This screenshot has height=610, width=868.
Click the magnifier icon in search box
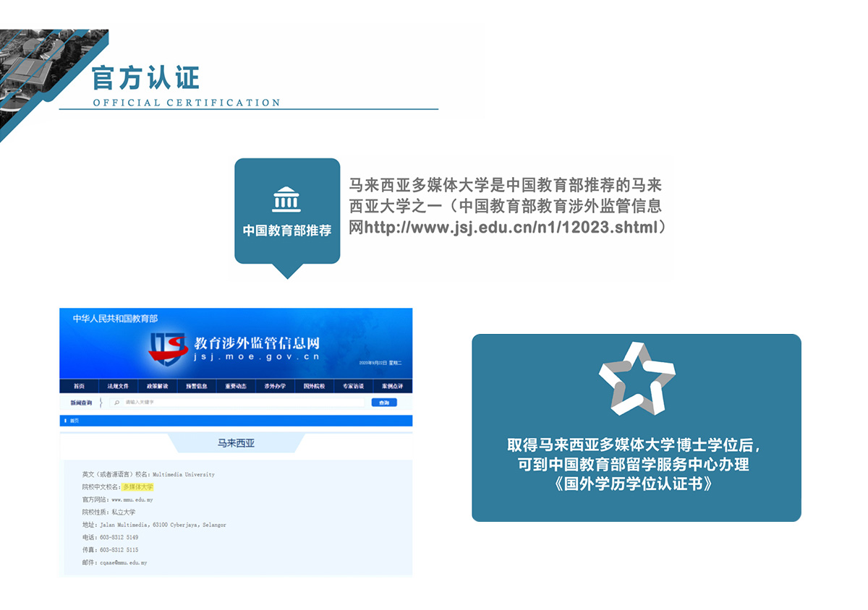(x=117, y=403)
